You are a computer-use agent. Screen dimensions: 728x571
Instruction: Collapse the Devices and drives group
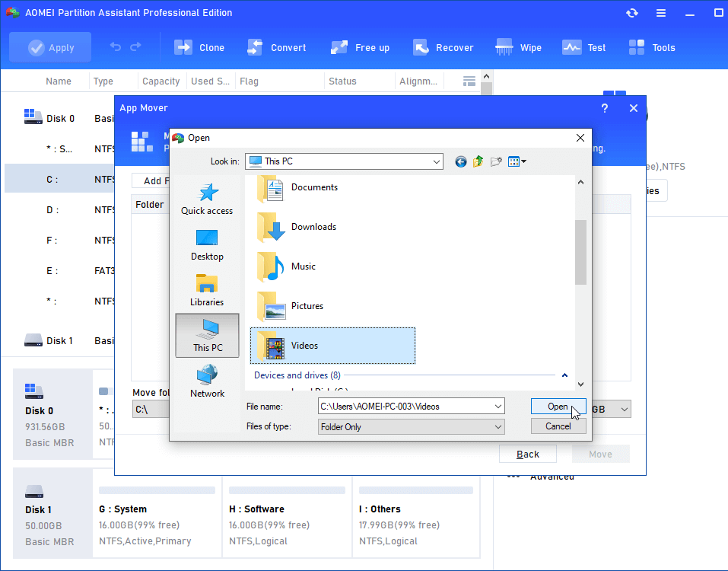coord(564,375)
